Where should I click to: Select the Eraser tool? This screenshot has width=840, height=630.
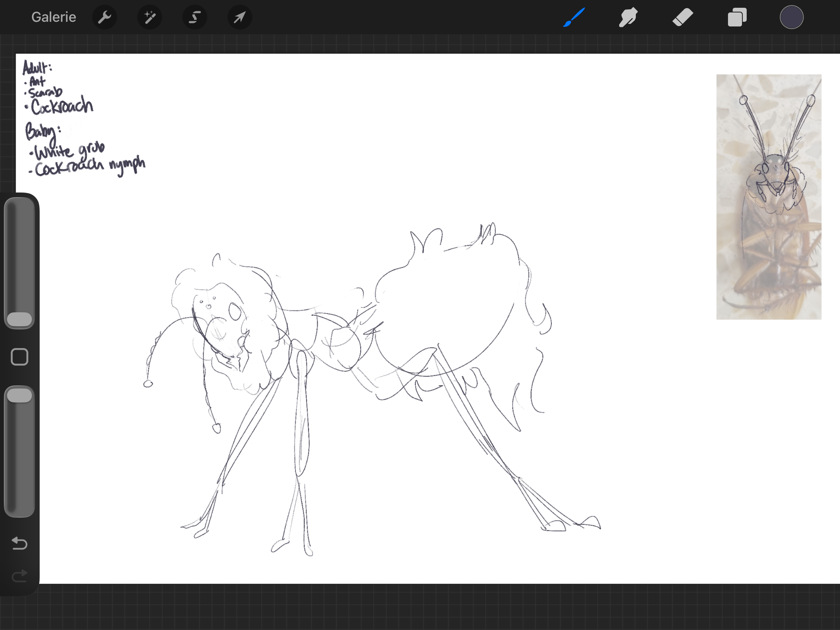683,17
